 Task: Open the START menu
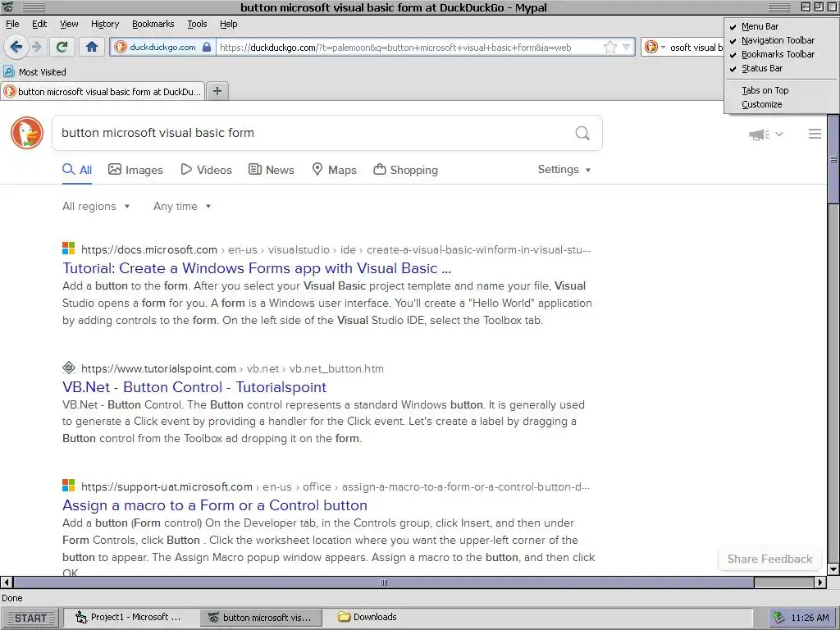(x=30, y=619)
